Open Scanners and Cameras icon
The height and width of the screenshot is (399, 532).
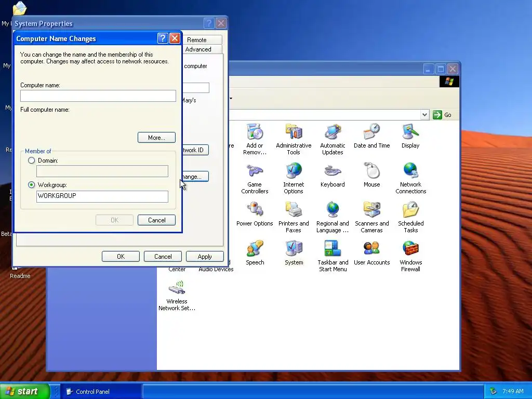(x=371, y=217)
